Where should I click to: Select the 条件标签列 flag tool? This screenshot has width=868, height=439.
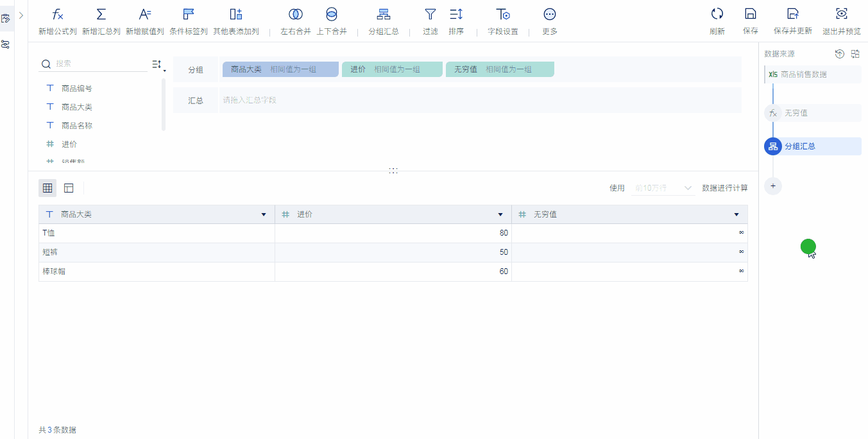(188, 21)
